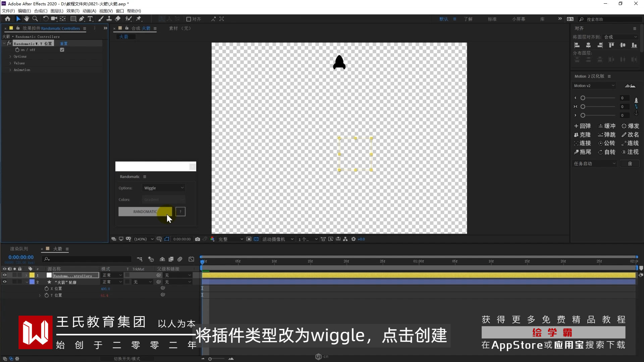Click the 回弹 button in the Motion panel
This screenshot has width=644, height=362.
tap(582, 126)
